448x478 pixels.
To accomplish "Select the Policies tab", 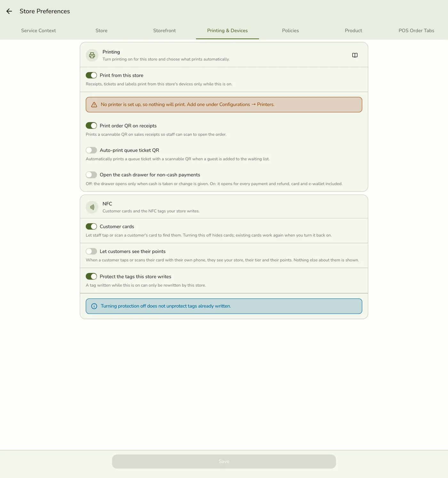I will (291, 31).
